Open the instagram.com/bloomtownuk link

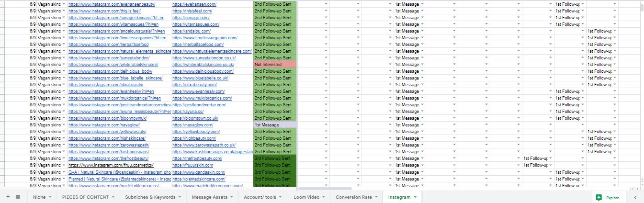click(x=107, y=118)
